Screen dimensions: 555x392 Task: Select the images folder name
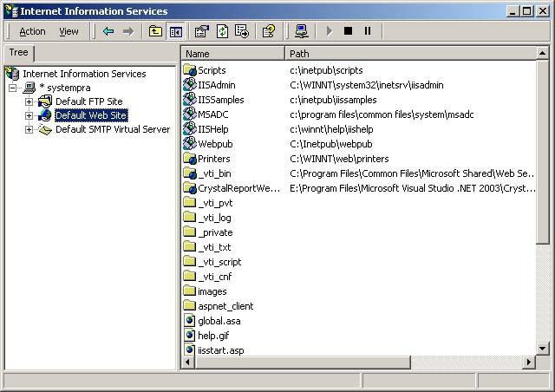click(x=212, y=291)
